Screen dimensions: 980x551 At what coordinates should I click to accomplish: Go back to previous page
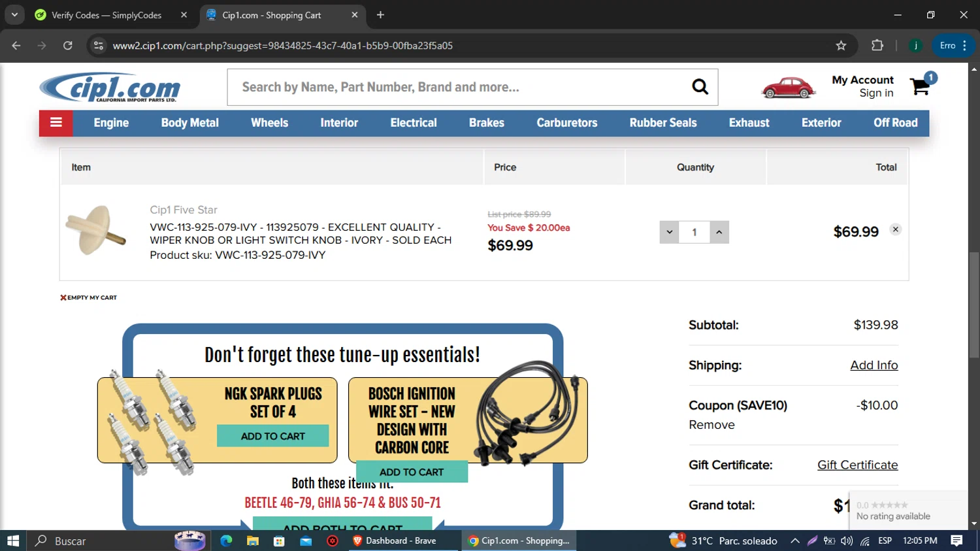tap(16, 46)
